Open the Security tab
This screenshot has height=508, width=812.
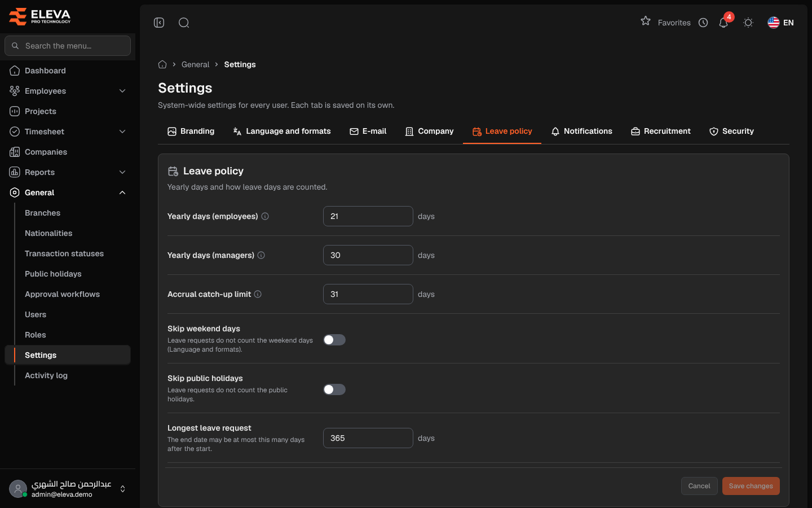[x=731, y=131]
